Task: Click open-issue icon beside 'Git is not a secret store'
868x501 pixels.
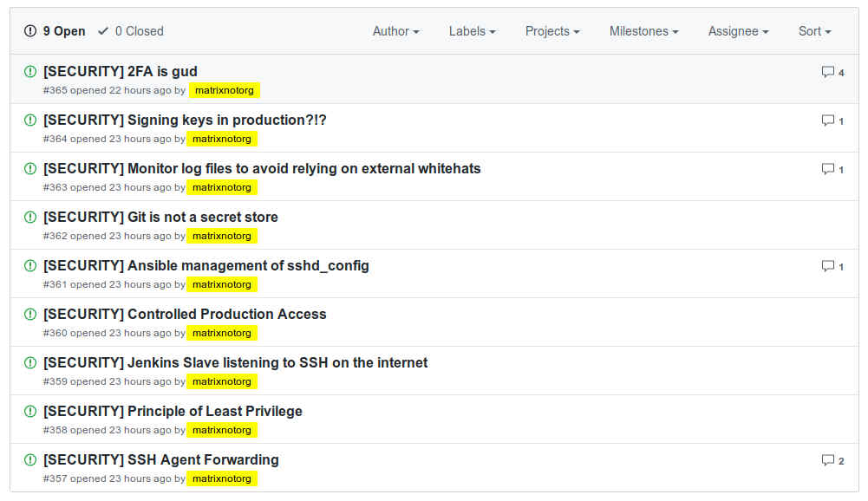Action: click(30, 217)
